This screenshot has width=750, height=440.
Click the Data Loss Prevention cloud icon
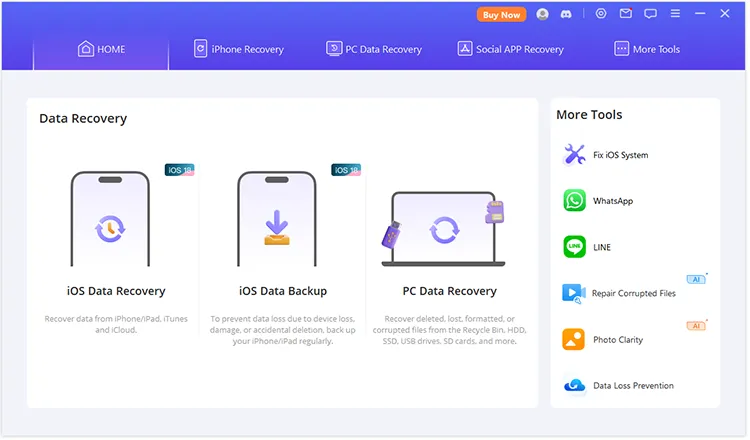coord(574,385)
